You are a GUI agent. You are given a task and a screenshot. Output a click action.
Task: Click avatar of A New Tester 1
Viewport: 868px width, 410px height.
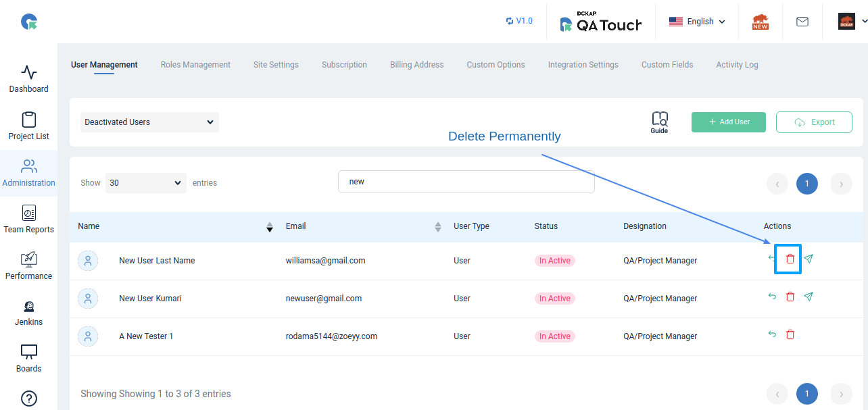(88, 336)
